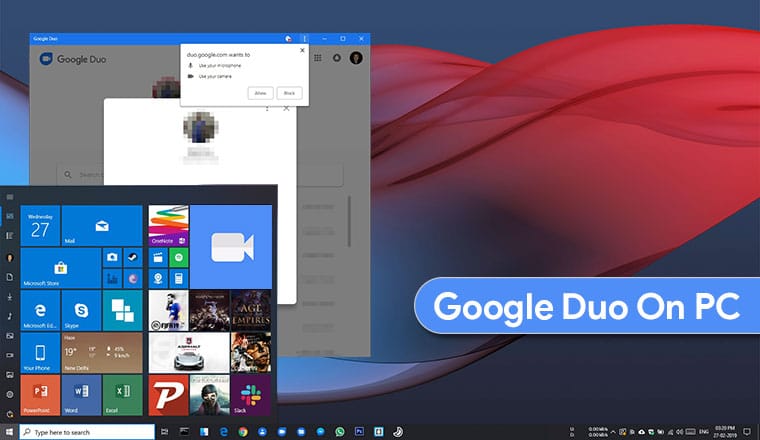
Task: Open the Mail tile
Action: click(x=102, y=226)
